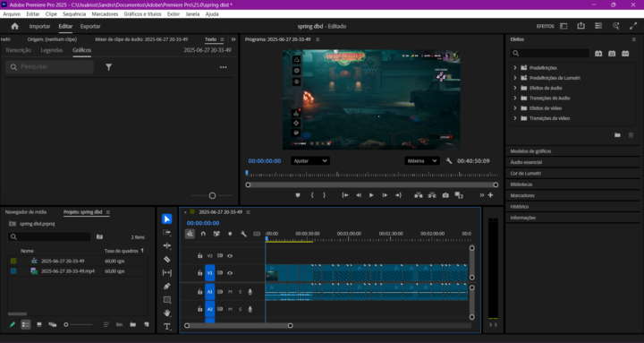This screenshot has height=343, width=644.
Task: Open the three-dot options in Gráficos tab
Action: pyautogui.click(x=223, y=67)
